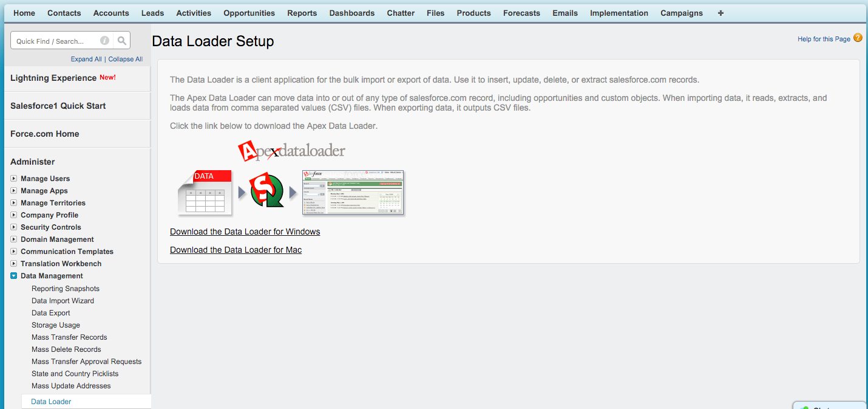
Task: Open State and Country Picklists
Action: pos(75,374)
